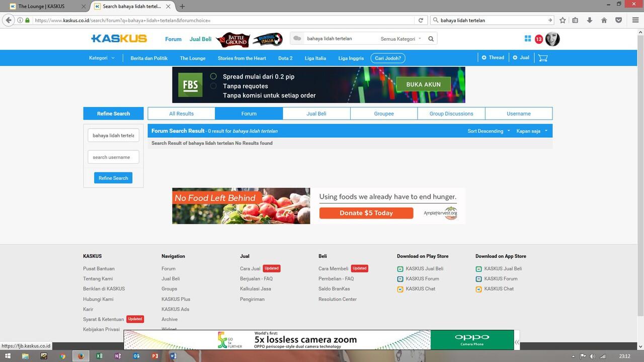644x362 pixels.
Task: Create a new Thread
Action: click(493, 57)
